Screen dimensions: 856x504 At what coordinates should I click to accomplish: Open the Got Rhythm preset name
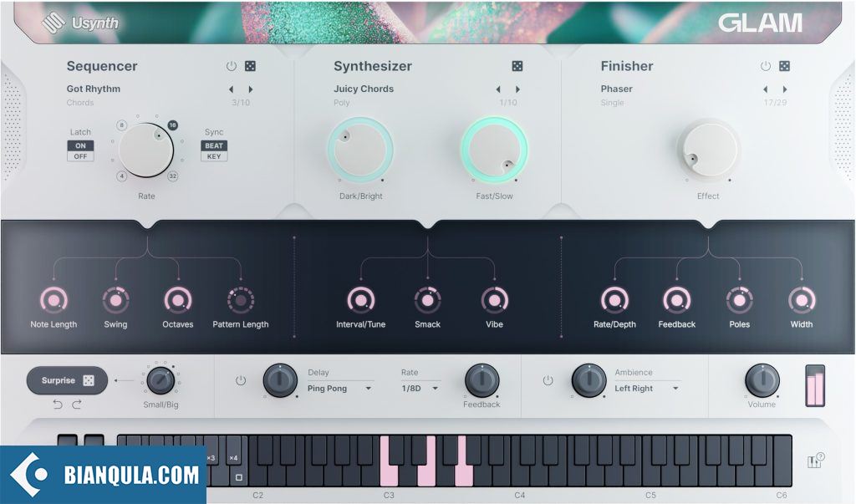click(94, 89)
